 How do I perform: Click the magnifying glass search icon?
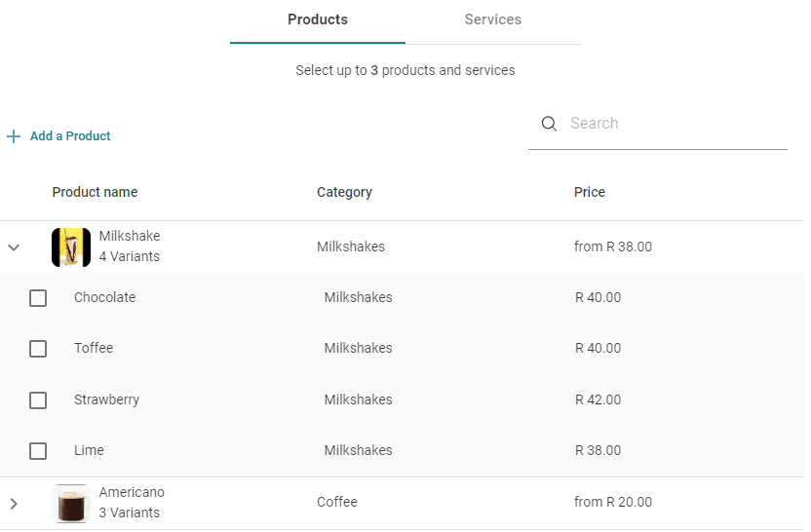(549, 124)
